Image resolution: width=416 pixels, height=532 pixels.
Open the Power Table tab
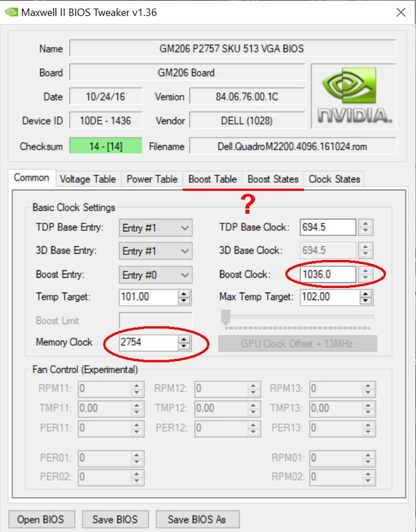152,179
